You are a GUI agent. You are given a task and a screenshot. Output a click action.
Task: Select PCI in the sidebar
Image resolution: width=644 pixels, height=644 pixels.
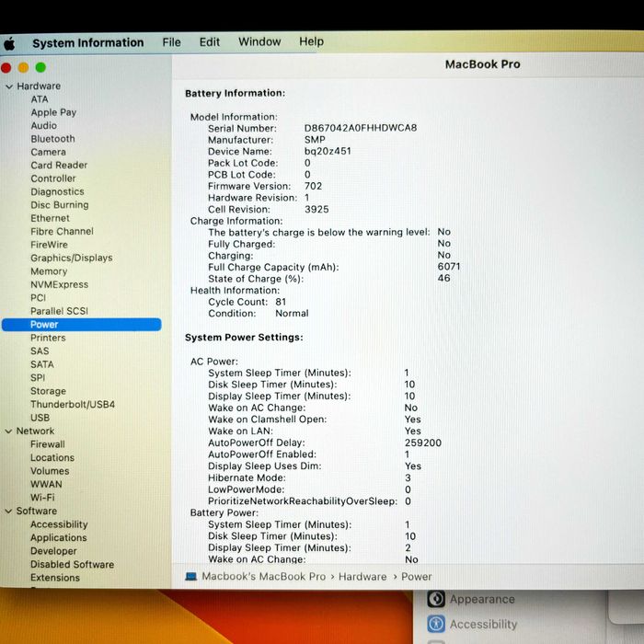coord(38,298)
